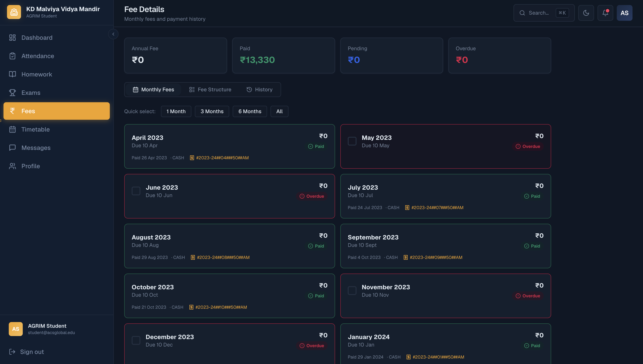Image resolution: width=643 pixels, height=364 pixels.
Task: Click the receipt icon in September 2023 card
Action: point(405,257)
